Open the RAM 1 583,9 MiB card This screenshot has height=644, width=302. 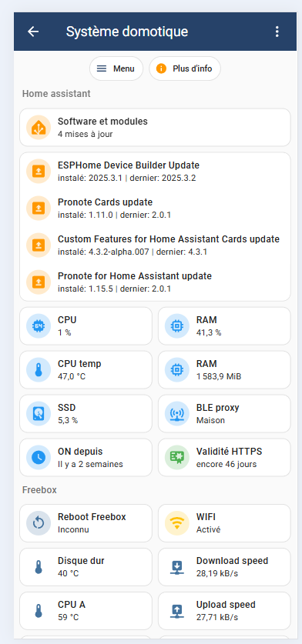coord(224,370)
